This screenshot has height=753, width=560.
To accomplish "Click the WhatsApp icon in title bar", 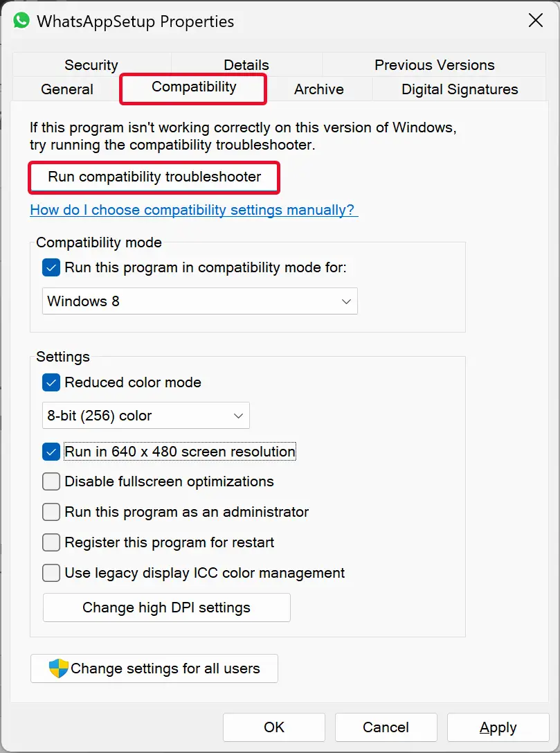I will pyautogui.click(x=21, y=21).
